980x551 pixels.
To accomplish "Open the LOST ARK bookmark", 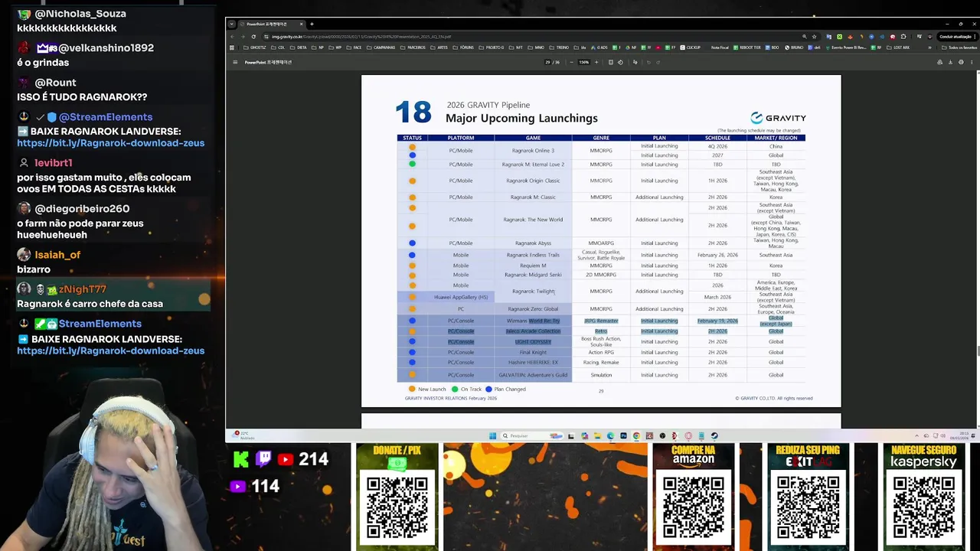I will tap(898, 47).
